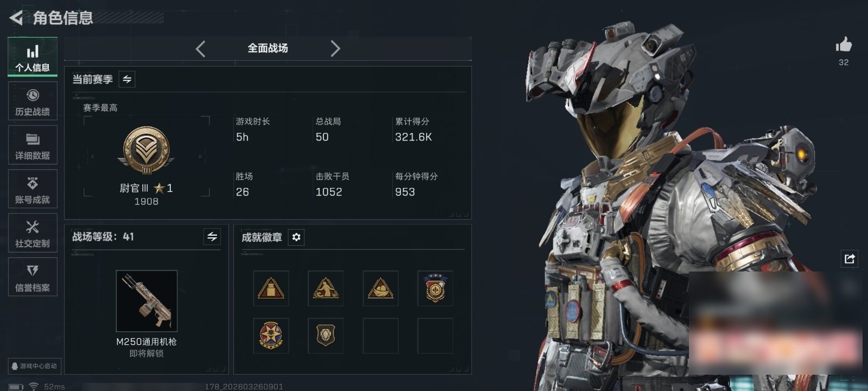Give a thumbs-up like to this profile
868x391 pixels.
(844, 45)
